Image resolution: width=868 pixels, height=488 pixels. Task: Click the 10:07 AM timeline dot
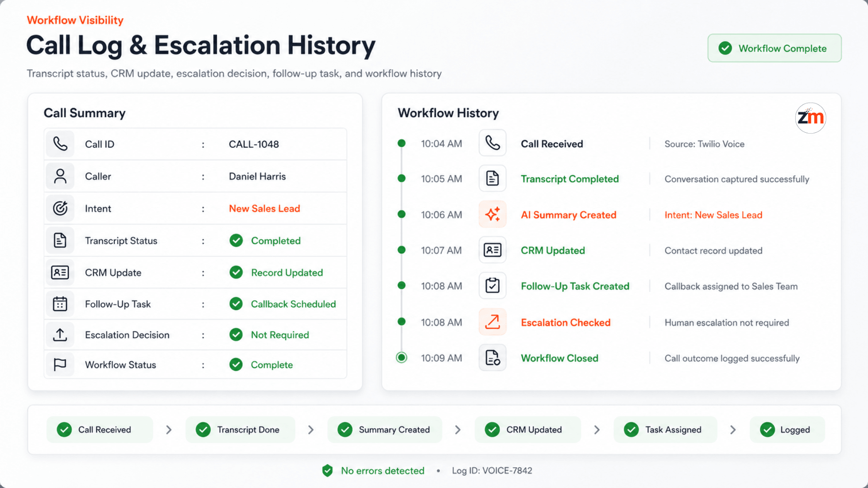tap(402, 250)
